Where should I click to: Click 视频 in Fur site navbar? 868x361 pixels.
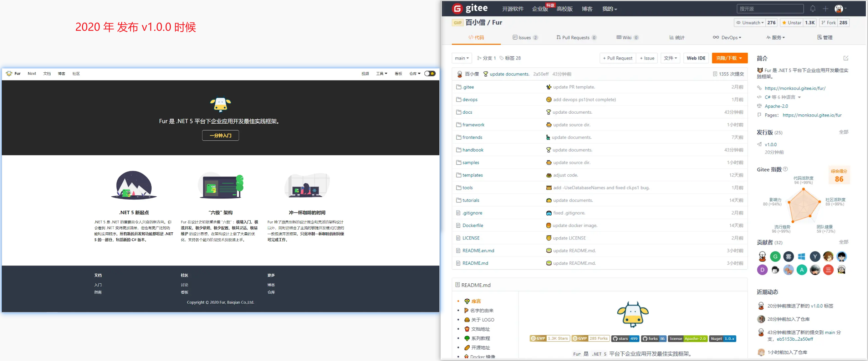click(x=365, y=74)
